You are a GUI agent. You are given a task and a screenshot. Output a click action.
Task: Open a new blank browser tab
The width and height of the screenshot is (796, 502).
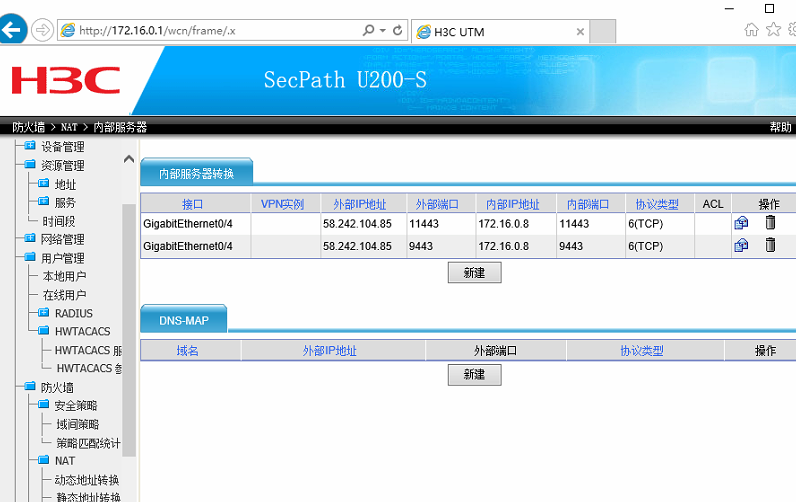click(x=603, y=32)
